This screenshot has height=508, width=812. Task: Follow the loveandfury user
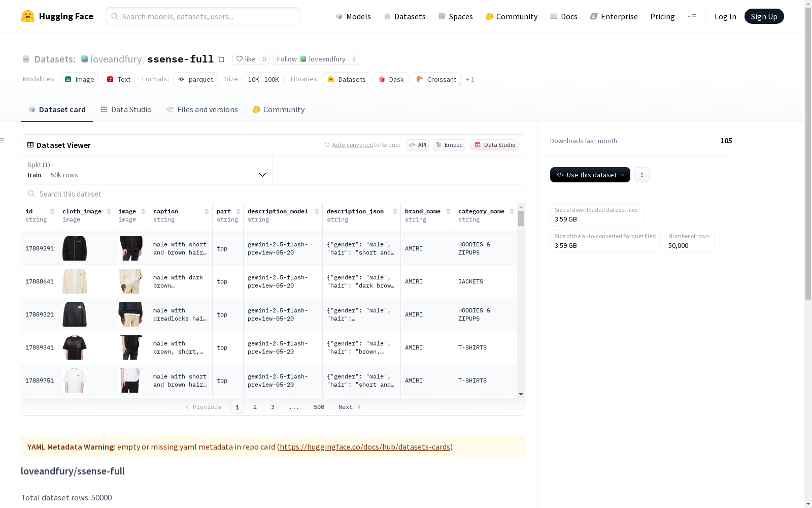tap(311, 59)
